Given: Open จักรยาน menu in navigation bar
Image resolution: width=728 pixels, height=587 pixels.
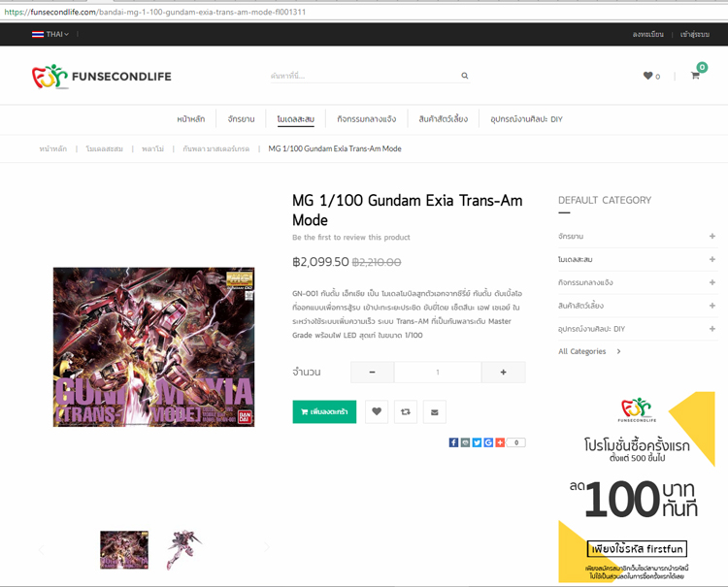Looking at the screenshot, I should 241,119.
